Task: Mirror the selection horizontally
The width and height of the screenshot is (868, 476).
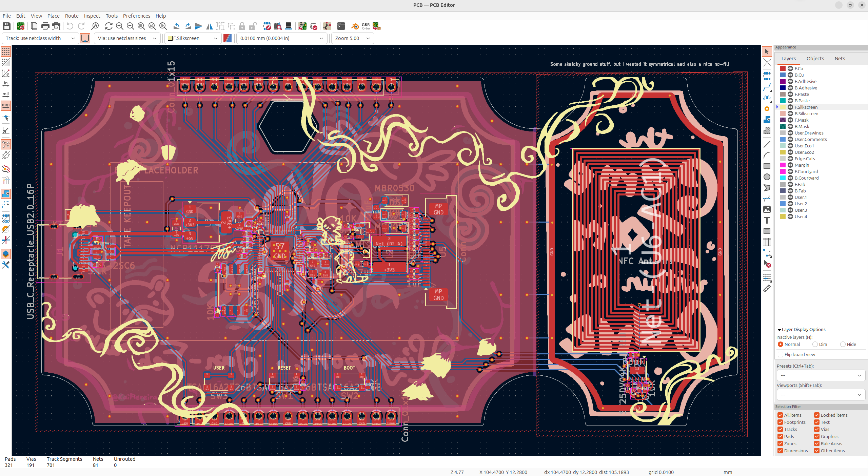Action: (210, 26)
